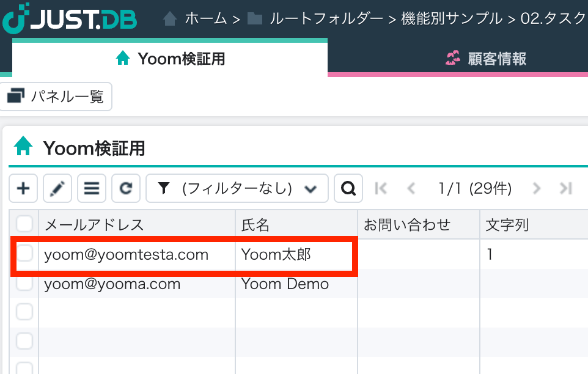Select cell Yoom太郎
Image resolution: width=588 pixels, height=374 pixels.
point(296,255)
